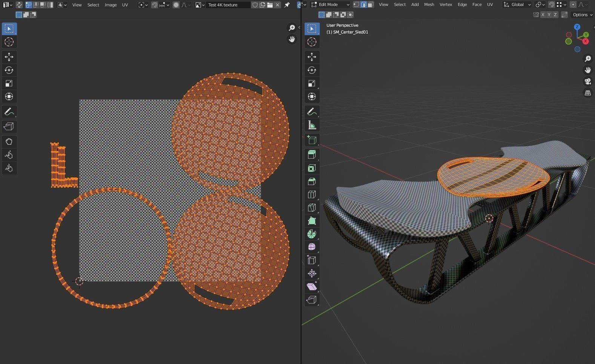This screenshot has height=364, width=595.
Task: Enable UV vertex selection mode
Action: pos(29,5)
